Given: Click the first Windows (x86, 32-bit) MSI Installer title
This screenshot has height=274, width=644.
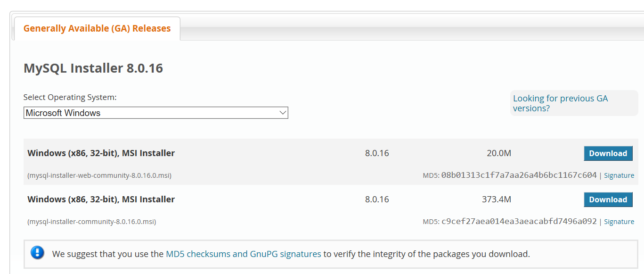Looking at the screenshot, I should 101,153.
